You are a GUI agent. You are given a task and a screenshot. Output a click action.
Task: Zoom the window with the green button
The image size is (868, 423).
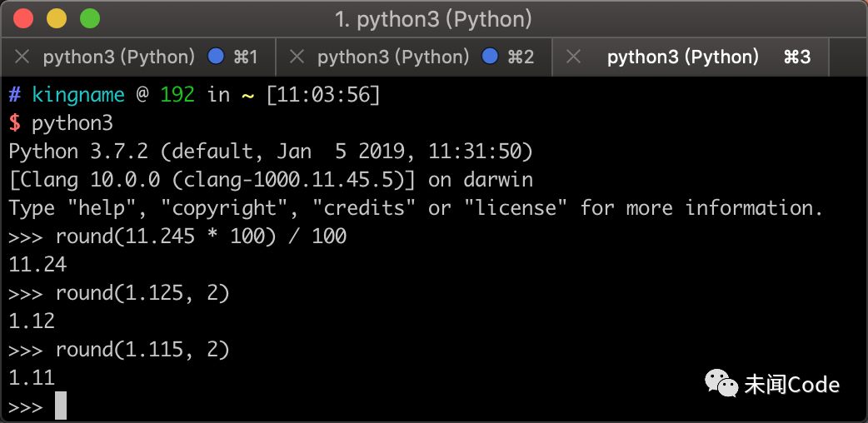point(89,18)
